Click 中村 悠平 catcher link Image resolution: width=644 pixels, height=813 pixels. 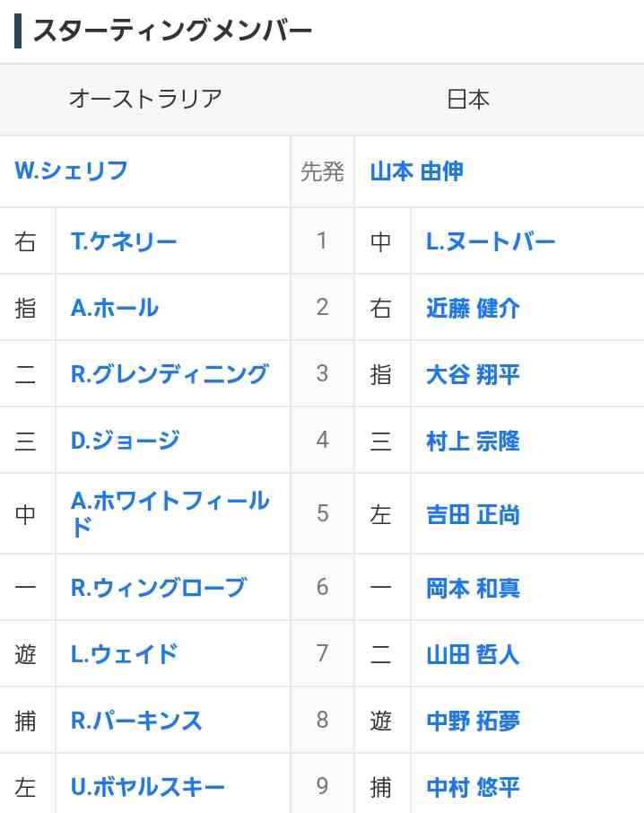point(473,787)
